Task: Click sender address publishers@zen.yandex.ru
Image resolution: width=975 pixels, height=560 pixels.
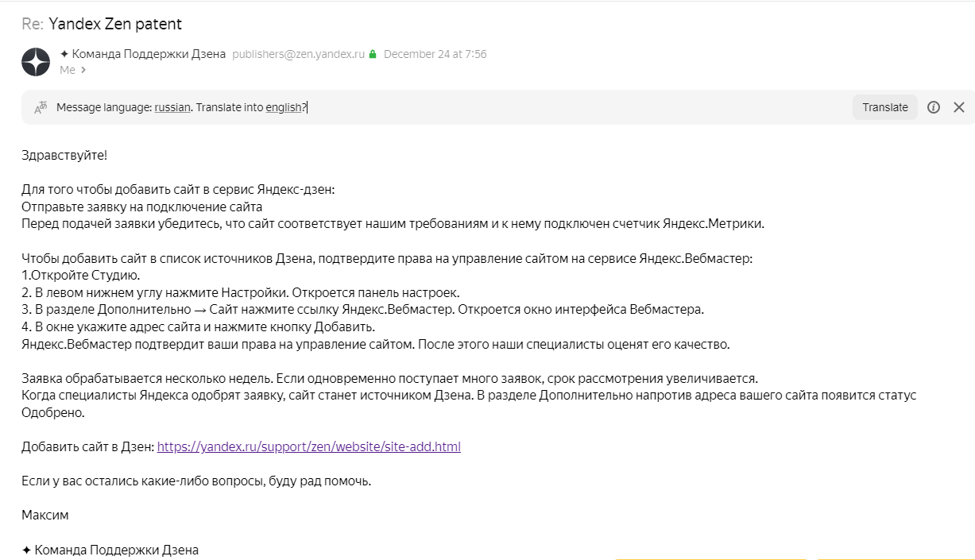Action: [298, 54]
